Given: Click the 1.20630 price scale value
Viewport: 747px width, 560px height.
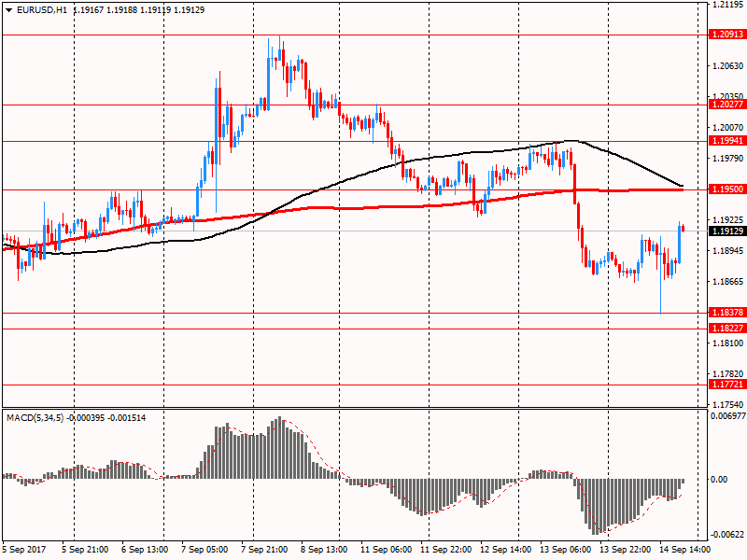Looking at the screenshot, I should (x=728, y=66).
